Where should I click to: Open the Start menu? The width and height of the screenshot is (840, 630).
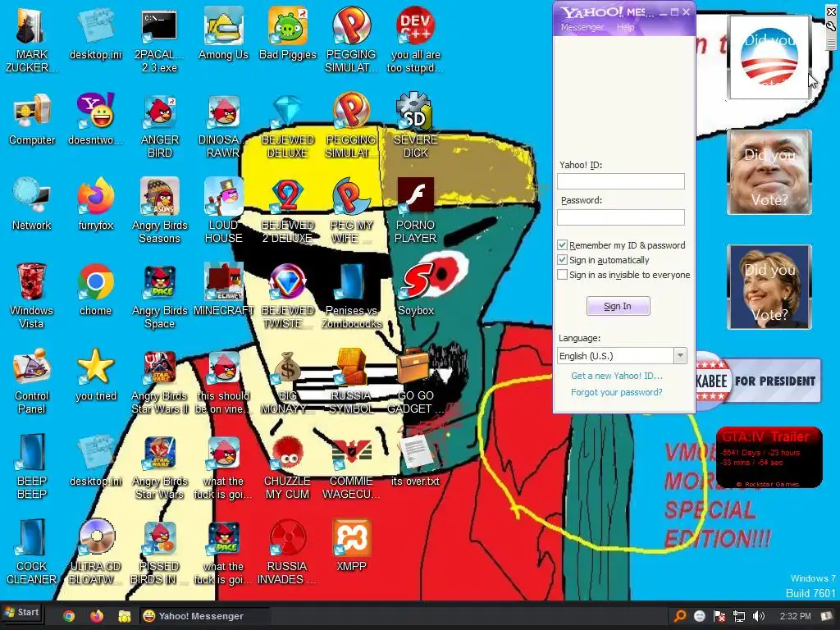(21, 612)
